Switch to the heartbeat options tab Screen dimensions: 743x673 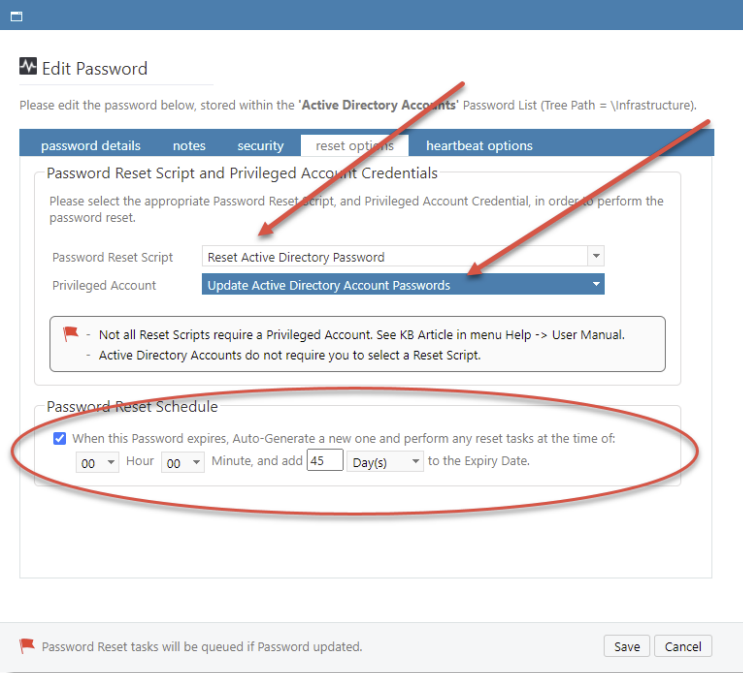(x=479, y=146)
